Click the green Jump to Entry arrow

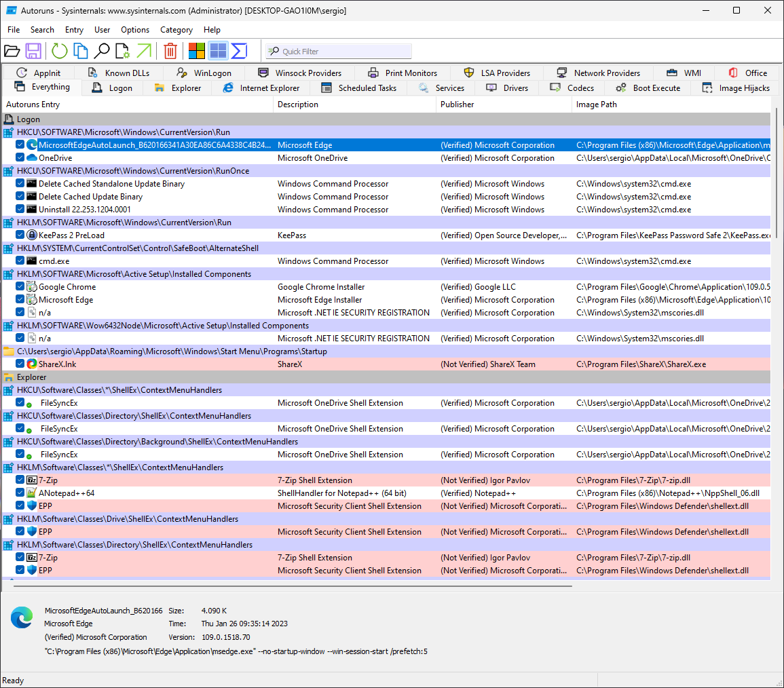tap(144, 51)
